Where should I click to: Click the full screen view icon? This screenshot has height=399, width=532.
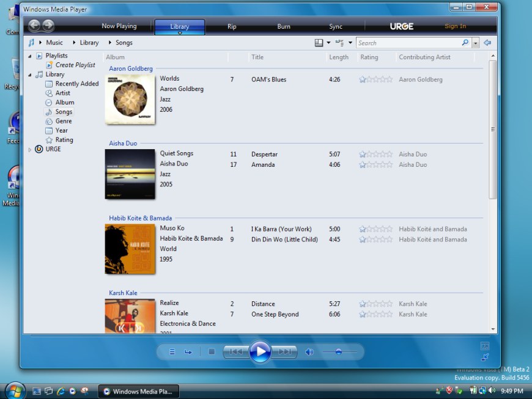point(485,346)
